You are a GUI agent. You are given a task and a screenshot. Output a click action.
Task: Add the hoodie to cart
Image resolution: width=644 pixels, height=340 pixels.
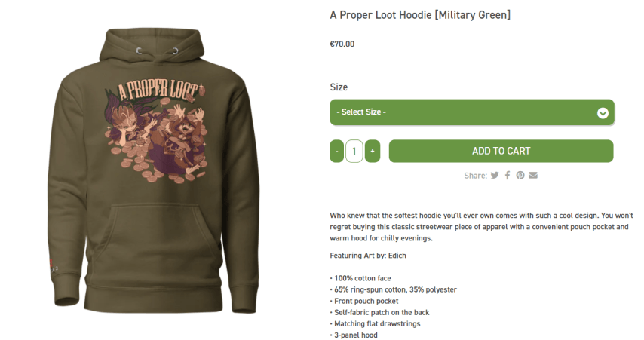pos(501,151)
